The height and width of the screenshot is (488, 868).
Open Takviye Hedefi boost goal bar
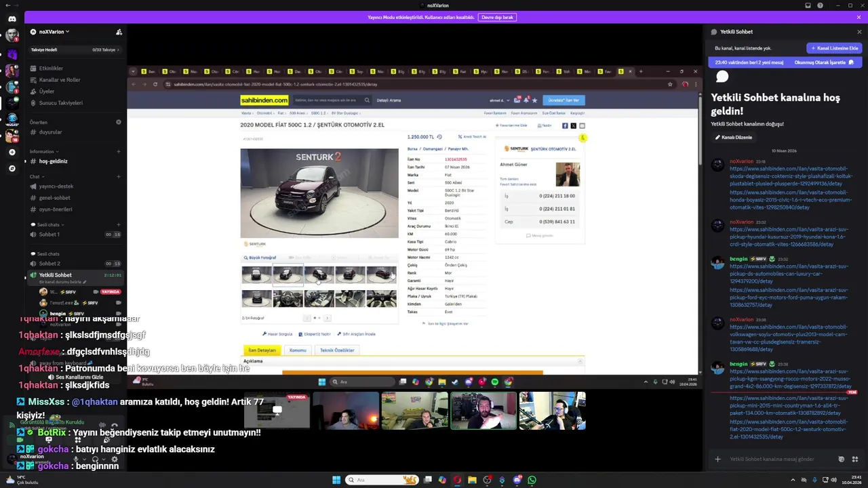[75, 49]
